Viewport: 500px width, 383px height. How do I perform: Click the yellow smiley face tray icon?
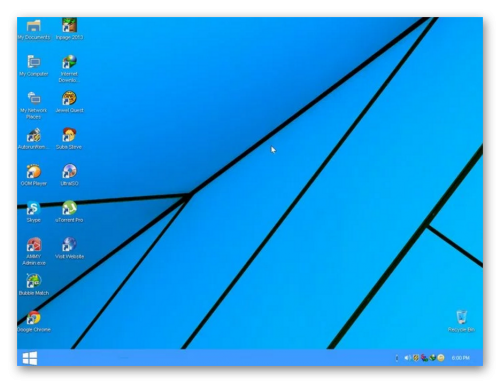click(x=441, y=358)
